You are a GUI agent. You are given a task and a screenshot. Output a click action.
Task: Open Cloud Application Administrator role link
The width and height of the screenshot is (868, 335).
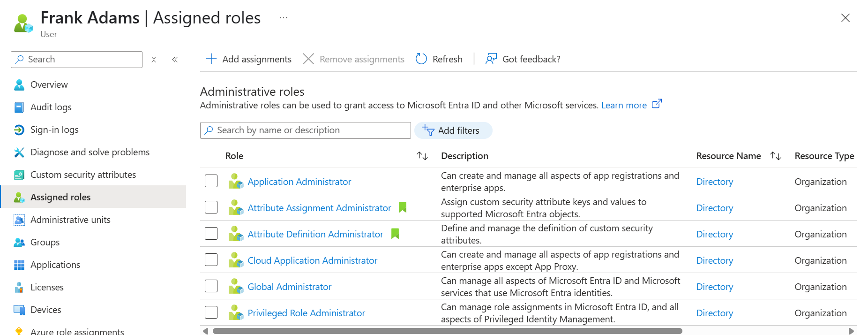312,260
